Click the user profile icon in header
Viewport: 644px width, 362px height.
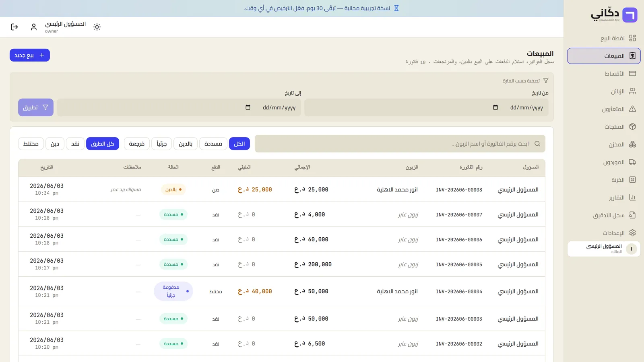tap(34, 27)
